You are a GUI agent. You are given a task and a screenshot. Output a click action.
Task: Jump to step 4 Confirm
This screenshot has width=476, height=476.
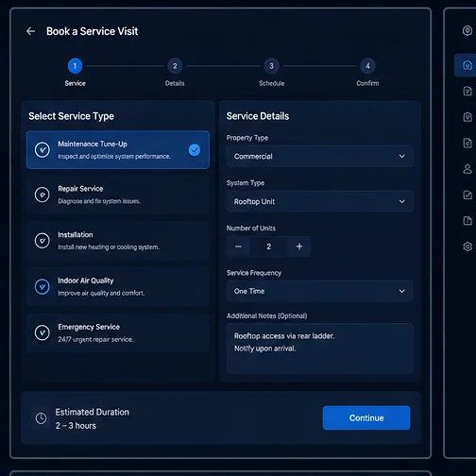[x=367, y=66]
